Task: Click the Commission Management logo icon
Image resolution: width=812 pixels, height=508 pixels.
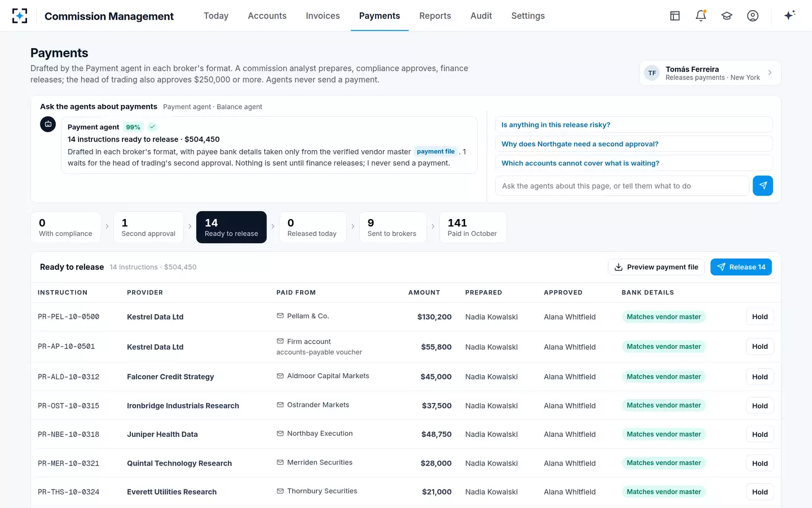Action: click(x=20, y=16)
